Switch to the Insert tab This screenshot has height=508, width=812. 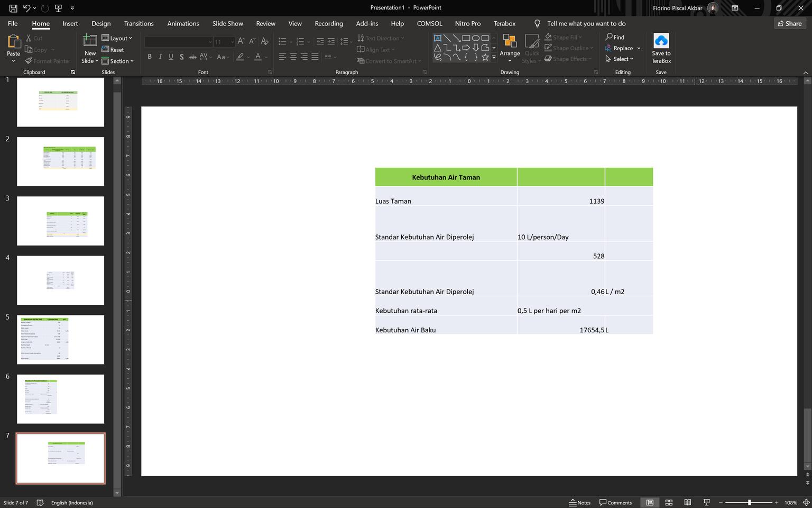70,23
